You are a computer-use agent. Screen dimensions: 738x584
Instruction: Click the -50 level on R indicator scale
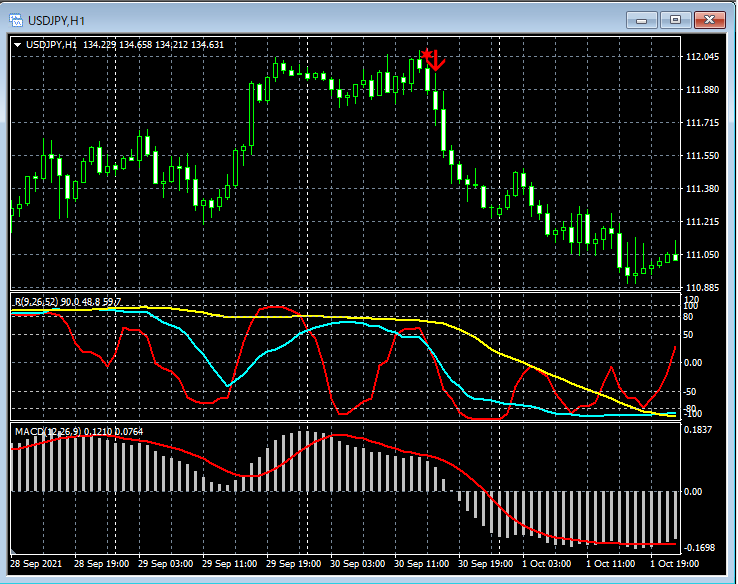pos(690,392)
